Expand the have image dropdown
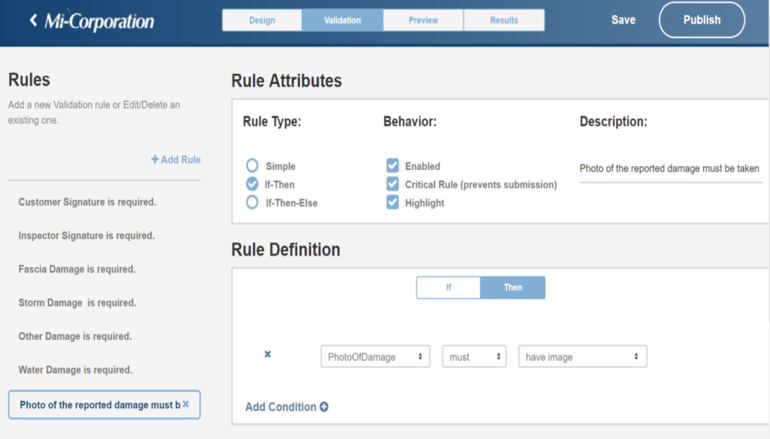Image resolution: width=770 pixels, height=439 pixels. pos(582,357)
